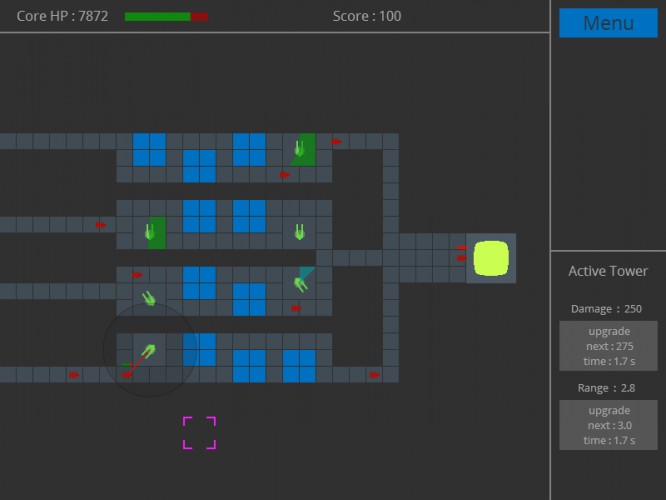The image size is (666, 500).
Task: Select the top tower on green tile
Action: [x=299, y=149]
